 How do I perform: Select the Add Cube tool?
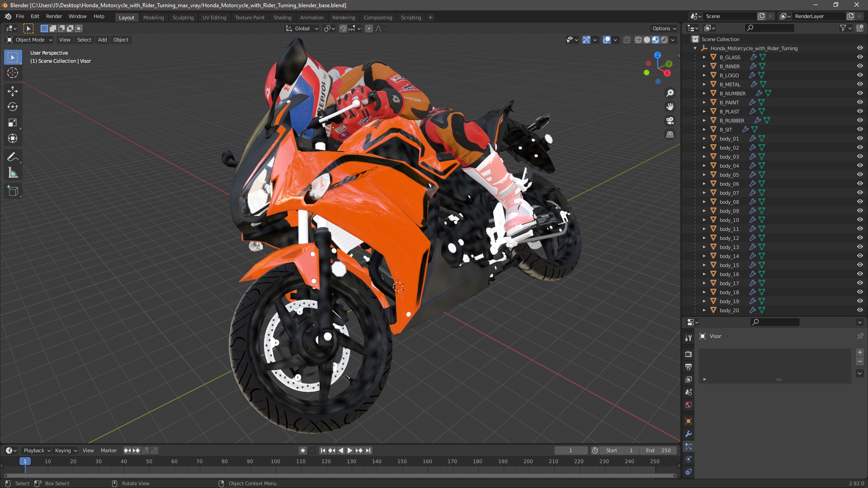pos(13,192)
